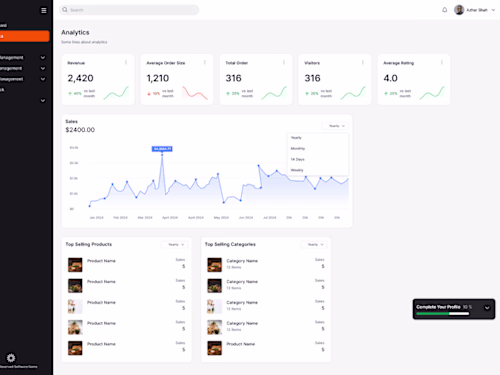Open the Sales chart Yearly dropdown

click(335, 126)
